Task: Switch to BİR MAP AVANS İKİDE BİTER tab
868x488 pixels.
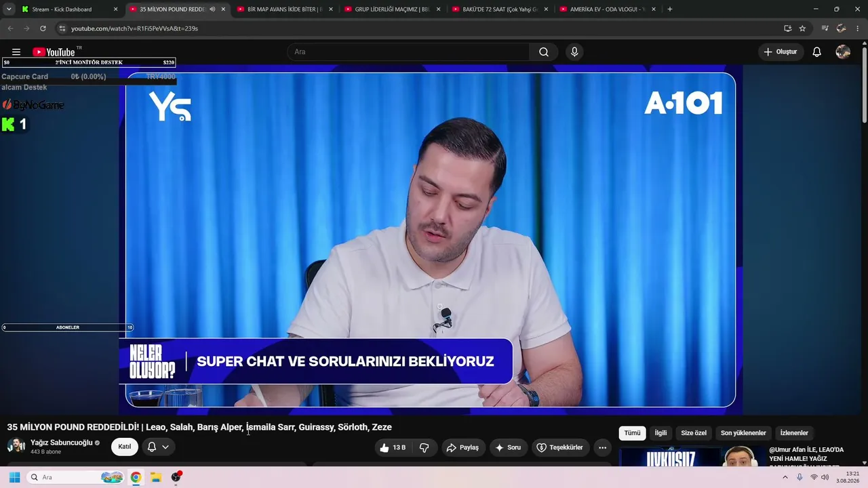Action: coord(284,9)
